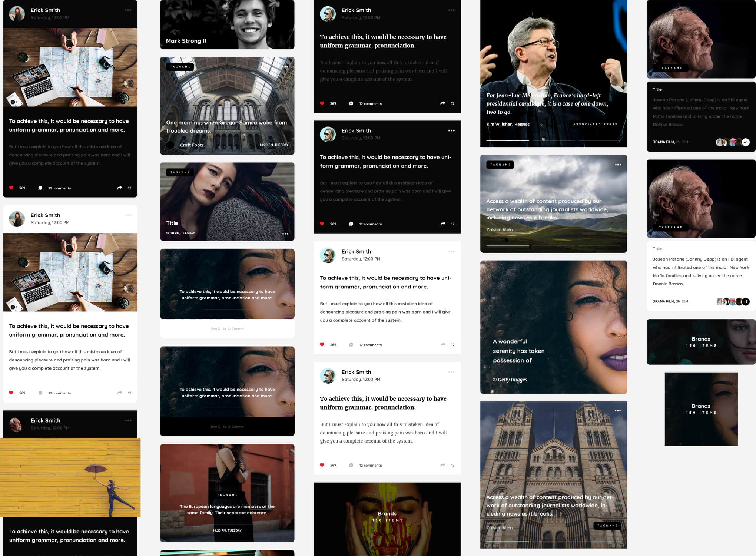The height and width of the screenshot is (556, 756).
Task: Open three-dot menu on cloudy landscape card
Action: point(618,165)
